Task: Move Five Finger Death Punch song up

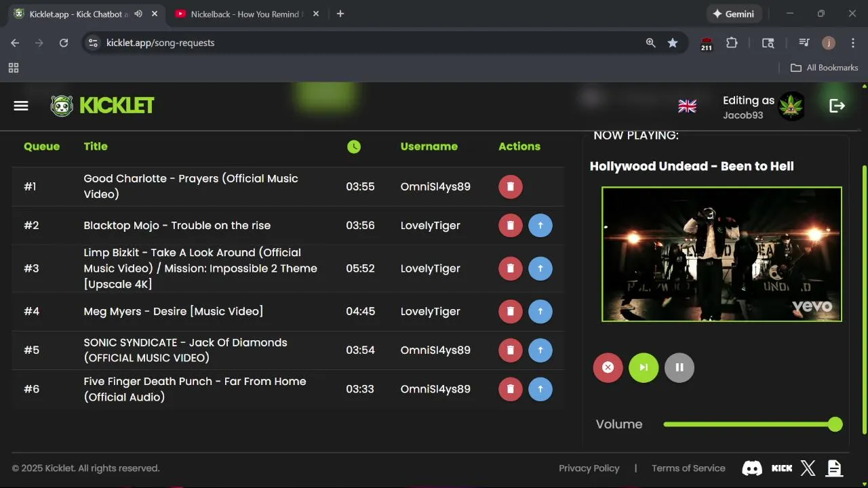Action: (540, 389)
